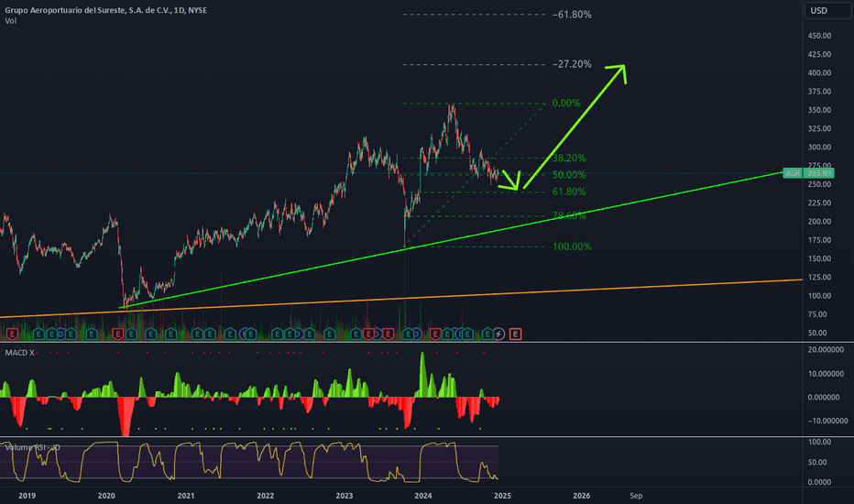Click 450.00 on the price axis
This screenshot has height=504, width=854.
coord(820,36)
